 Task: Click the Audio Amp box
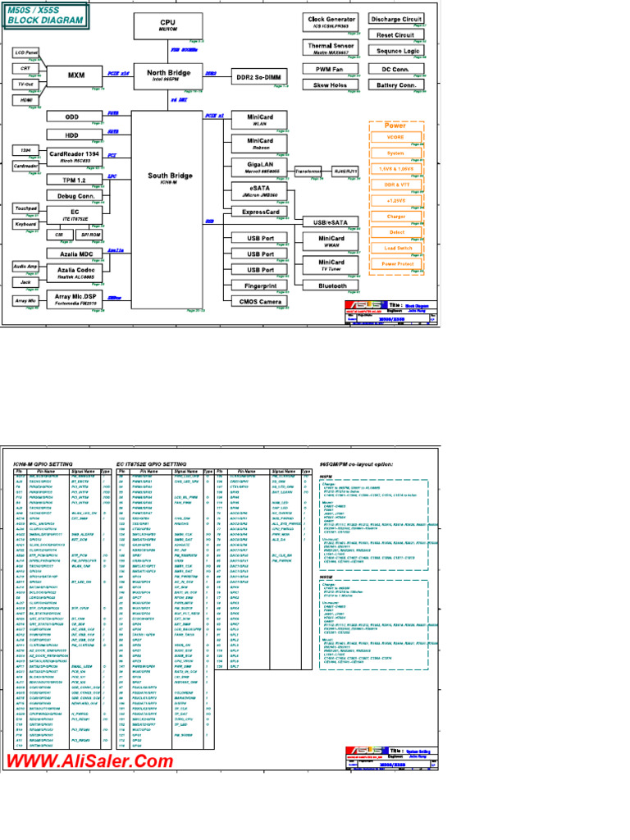pyautogui.click(x=25, y=267)
